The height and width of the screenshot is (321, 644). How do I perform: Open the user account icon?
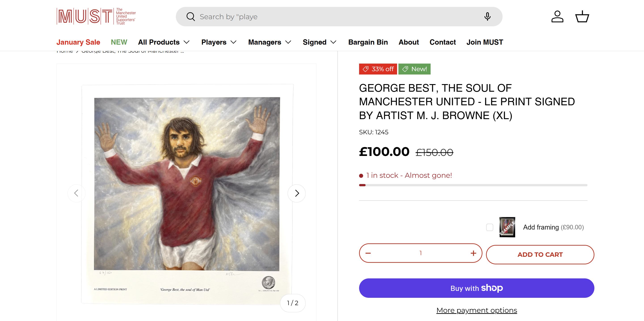557,17
